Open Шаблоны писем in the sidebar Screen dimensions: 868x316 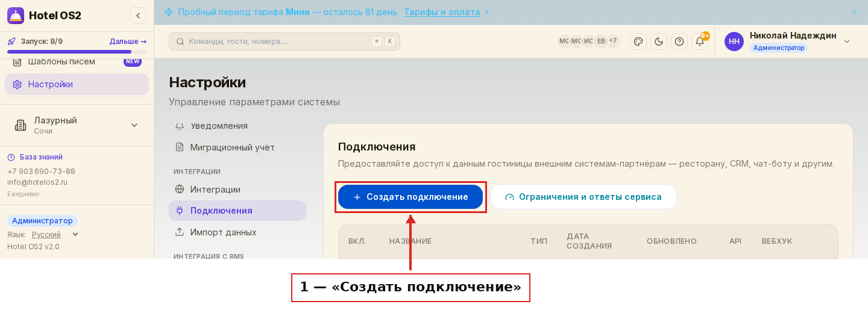point(77,61)
